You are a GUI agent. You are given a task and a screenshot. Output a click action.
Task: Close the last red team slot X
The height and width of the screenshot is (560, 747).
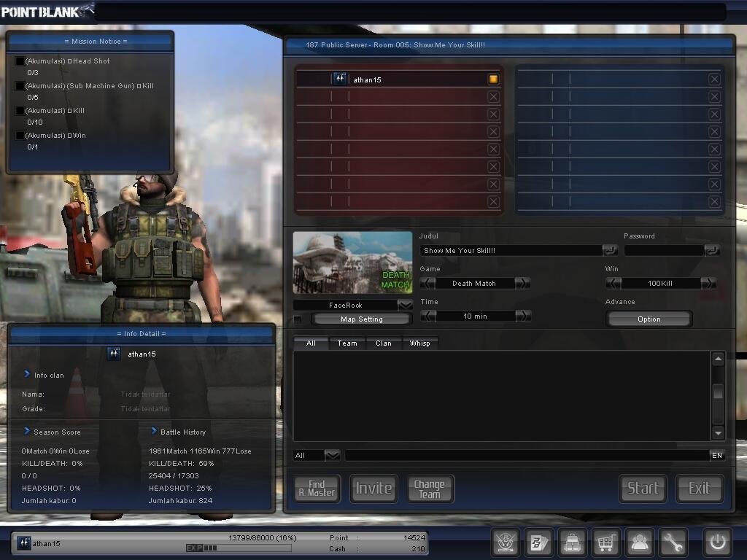(493, 201)
